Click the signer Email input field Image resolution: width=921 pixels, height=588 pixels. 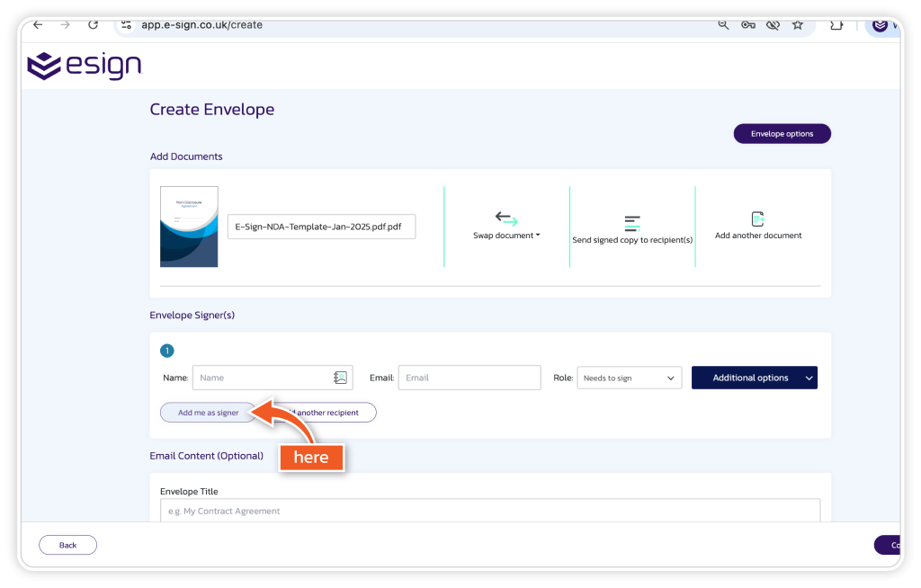pos(469,378)
